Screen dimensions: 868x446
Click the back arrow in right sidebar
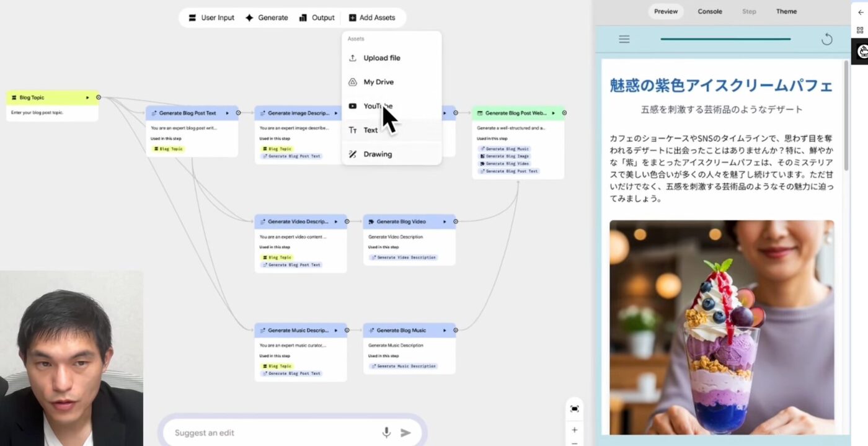tap(861, 12)
